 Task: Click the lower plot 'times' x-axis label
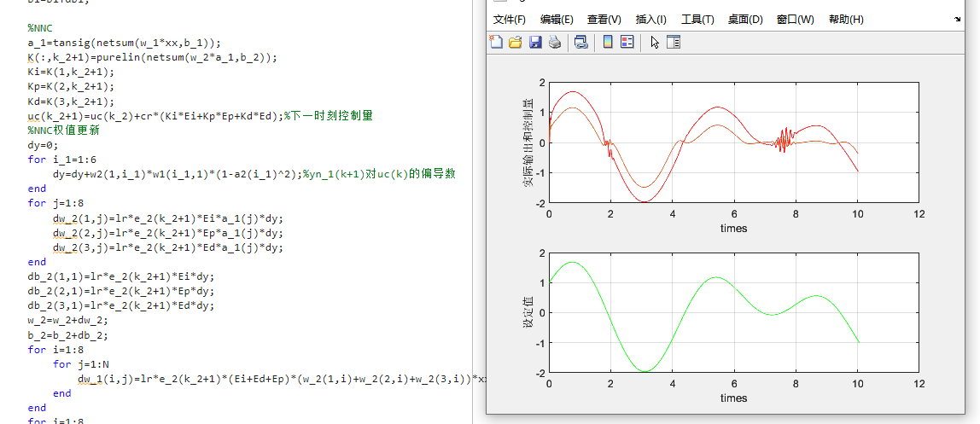[x=733, y=398]
